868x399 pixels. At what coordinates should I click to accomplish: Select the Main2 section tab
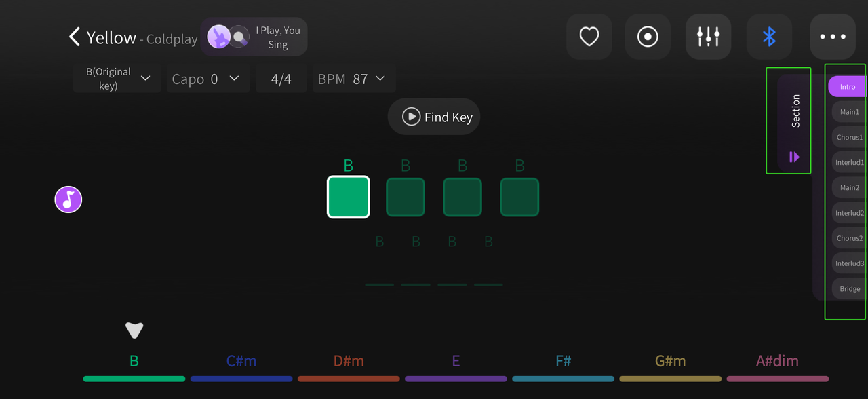849,187
